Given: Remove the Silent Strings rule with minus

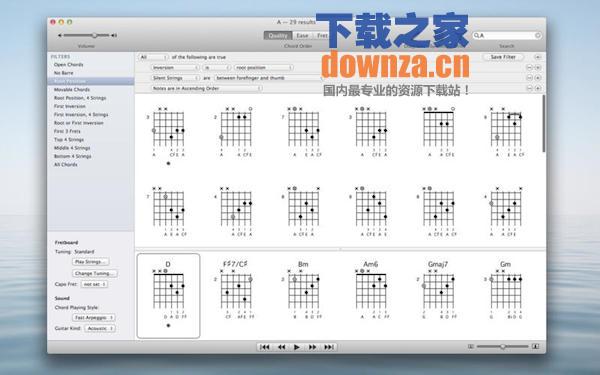Looking at the screenshot, I should 530,78.
